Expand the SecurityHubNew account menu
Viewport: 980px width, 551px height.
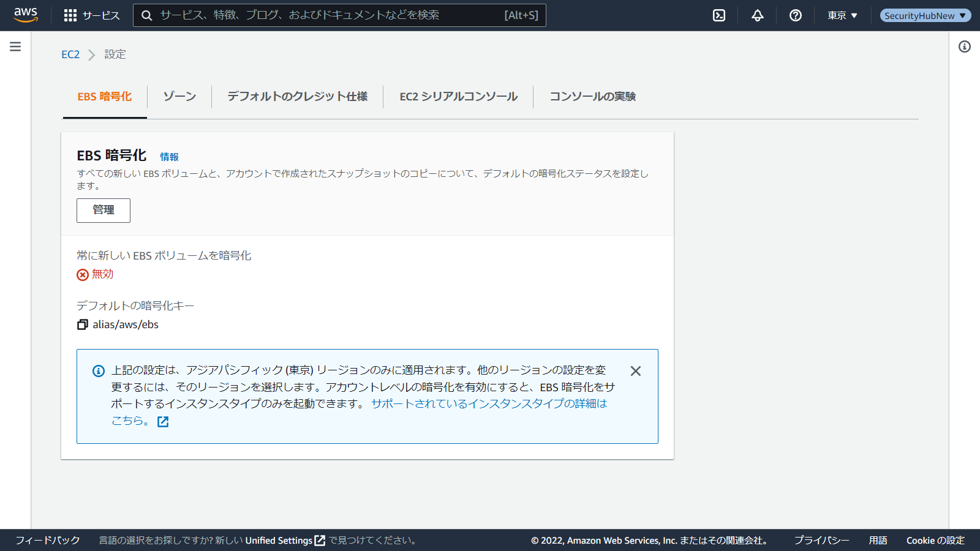click(x=925, y=15)
